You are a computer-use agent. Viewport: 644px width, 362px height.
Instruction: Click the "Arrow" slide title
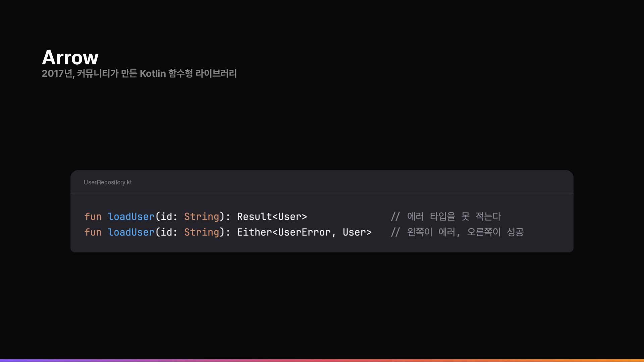[x=70, y=58]
